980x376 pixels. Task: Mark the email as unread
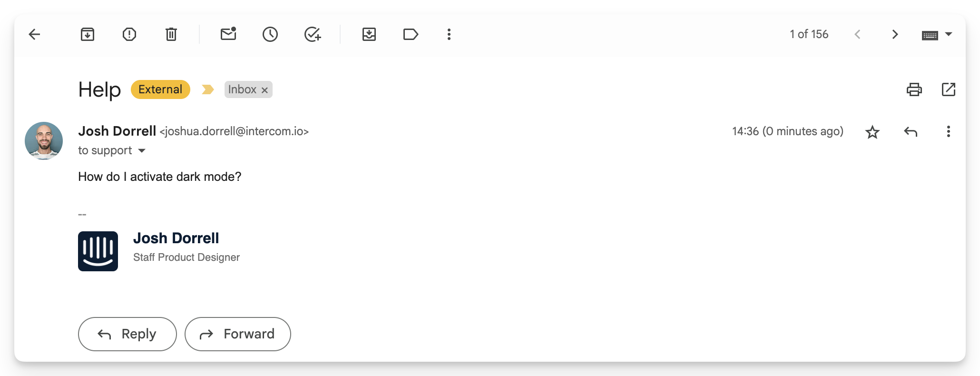[228, 34]
